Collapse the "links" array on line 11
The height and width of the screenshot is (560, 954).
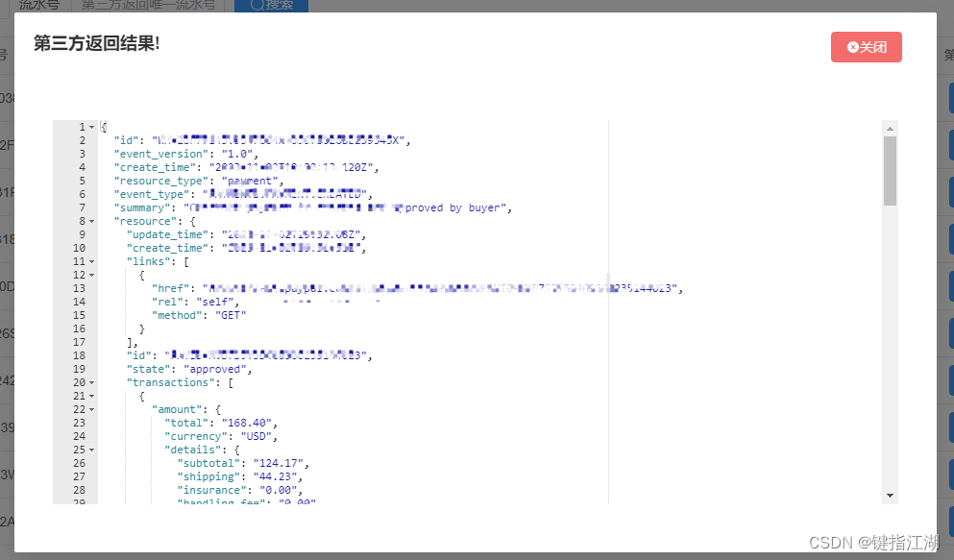click(92, 261)
